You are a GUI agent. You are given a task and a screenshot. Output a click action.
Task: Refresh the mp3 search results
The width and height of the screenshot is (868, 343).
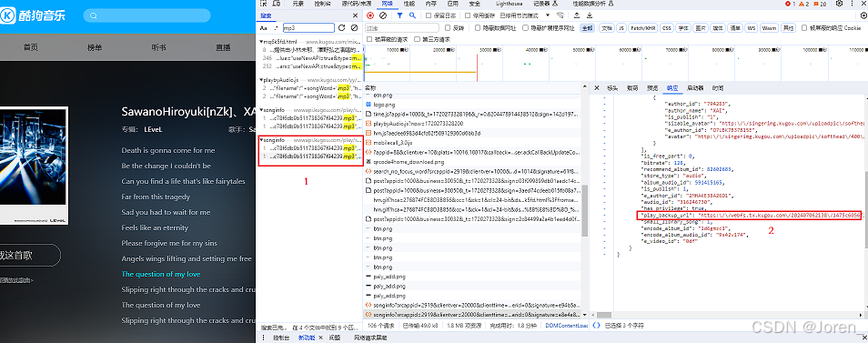click(341, 27)
